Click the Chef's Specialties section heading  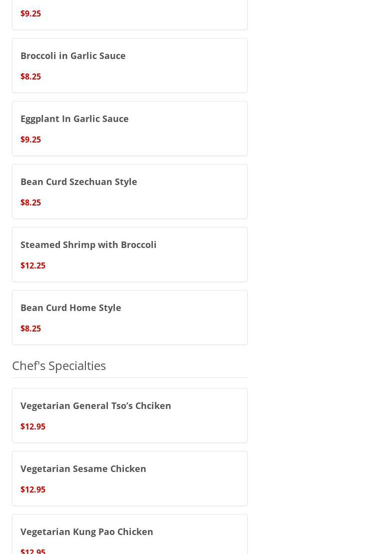coord(59,365)
